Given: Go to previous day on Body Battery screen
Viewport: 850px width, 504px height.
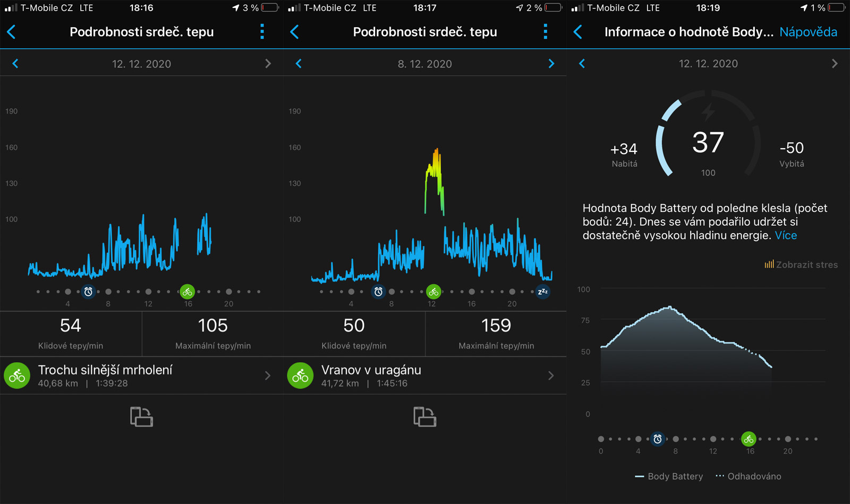Looking at the screenshot, I should 582,64.
